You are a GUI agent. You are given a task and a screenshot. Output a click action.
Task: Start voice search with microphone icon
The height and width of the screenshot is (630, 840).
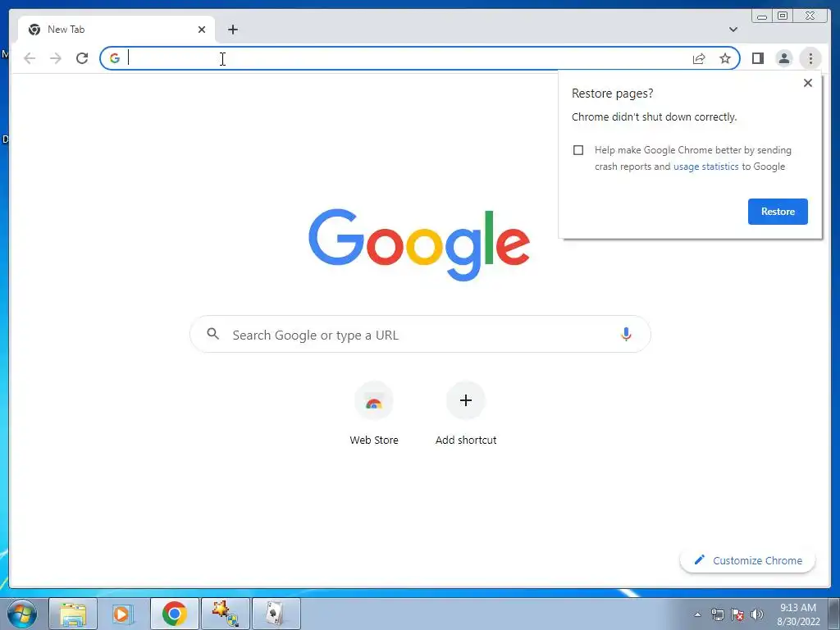pyautogui.click(x=626, y=335)
